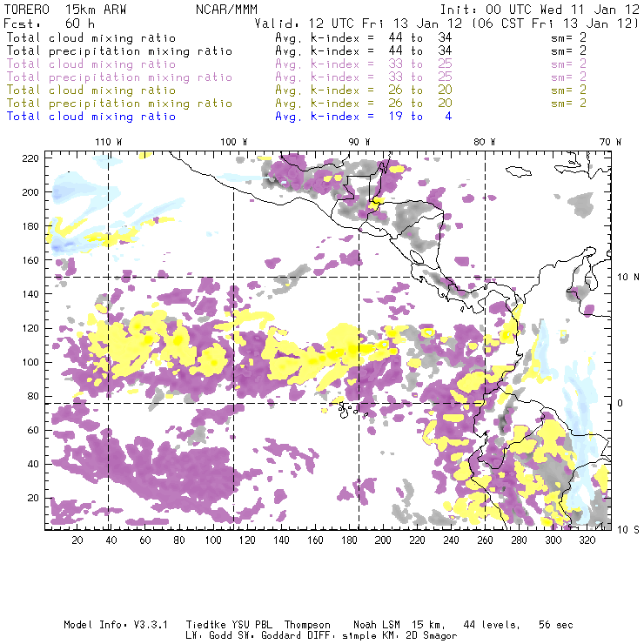Click the '180' tick label on the horizontal axis
The height and width of the screenshot is (644, 644).
click(x=349, y=540)
